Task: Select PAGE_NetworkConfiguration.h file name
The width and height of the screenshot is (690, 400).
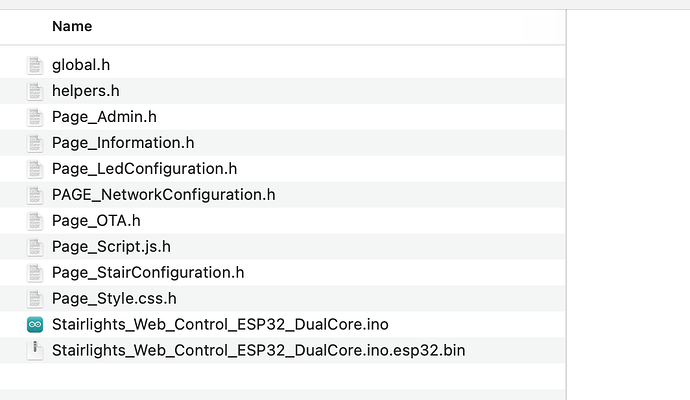Action: (x=163, y=195)
